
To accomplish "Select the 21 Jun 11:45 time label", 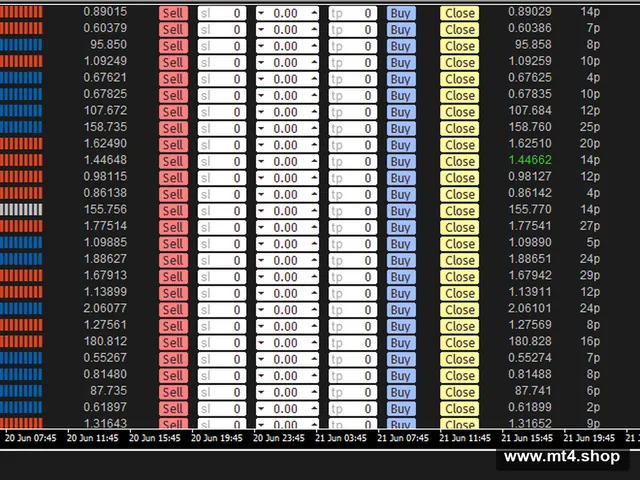I will pos(465,438).
